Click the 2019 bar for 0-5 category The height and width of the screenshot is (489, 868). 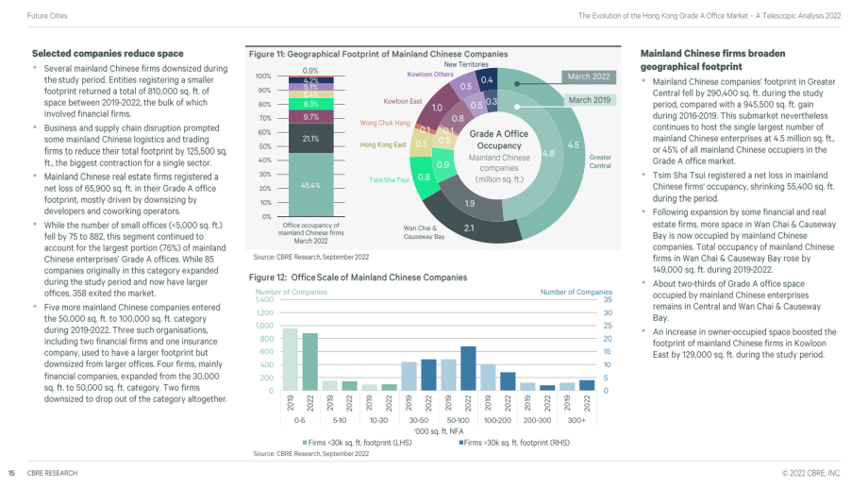coord(291,360)
